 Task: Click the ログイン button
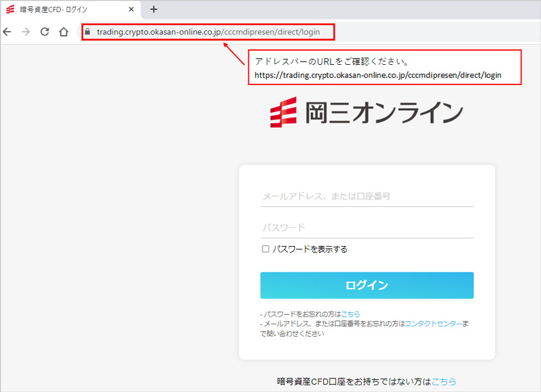click(x=367, y=285)
